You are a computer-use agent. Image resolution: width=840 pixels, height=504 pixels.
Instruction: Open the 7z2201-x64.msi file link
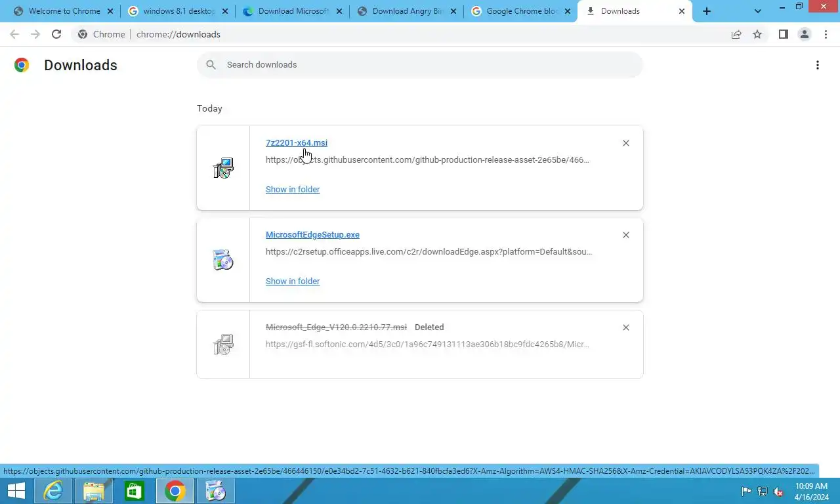[297, 143]
